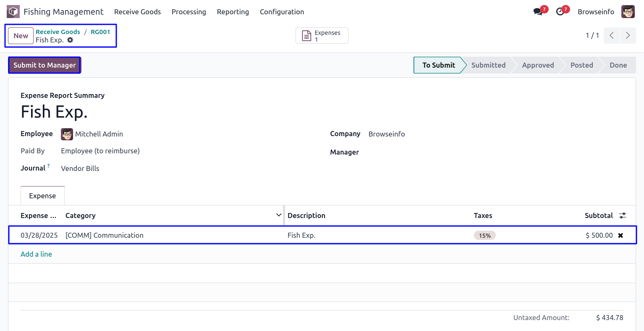Select the Approved status stage

pyautogui.click(x=538, y=65)
